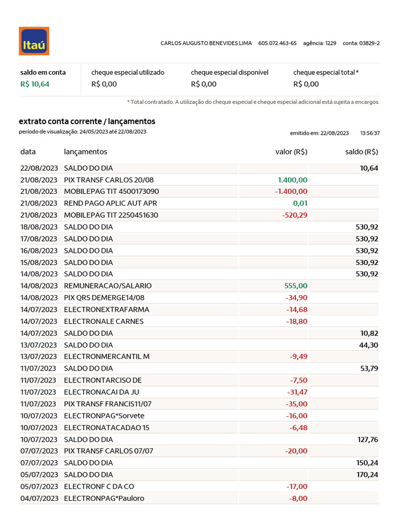
Task: Select the REMUNERACAO/SALARIO entry
Action: coord(108,286)
